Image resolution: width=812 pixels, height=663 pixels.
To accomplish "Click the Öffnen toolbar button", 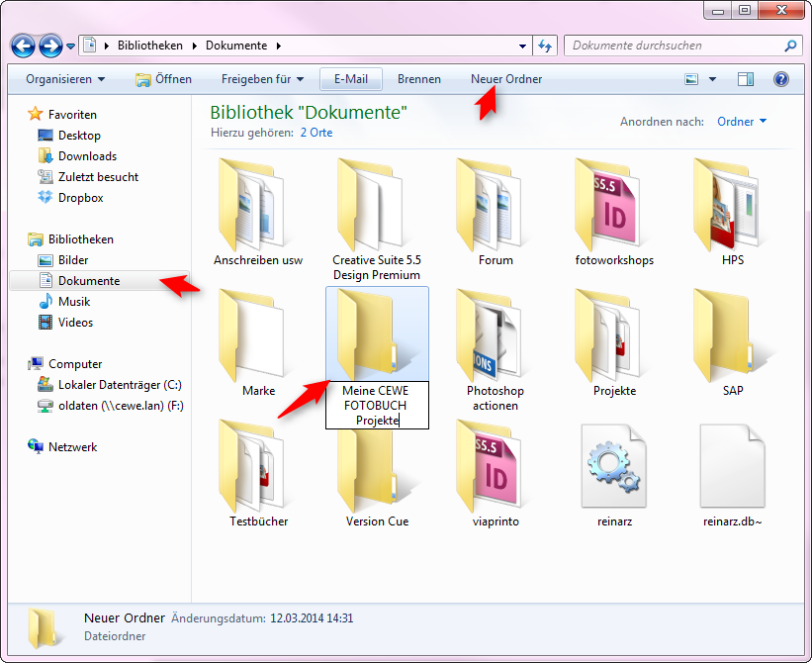I will point(163,79).
